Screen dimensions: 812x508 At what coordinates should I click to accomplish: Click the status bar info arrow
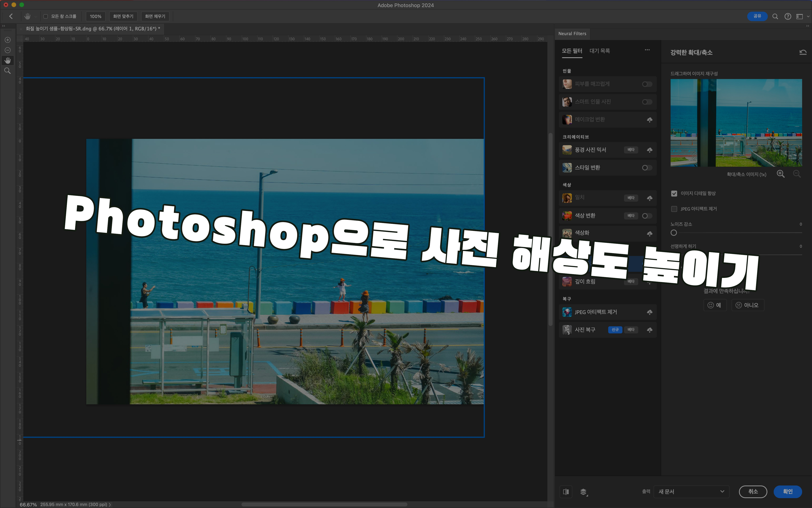coord(110,505)
